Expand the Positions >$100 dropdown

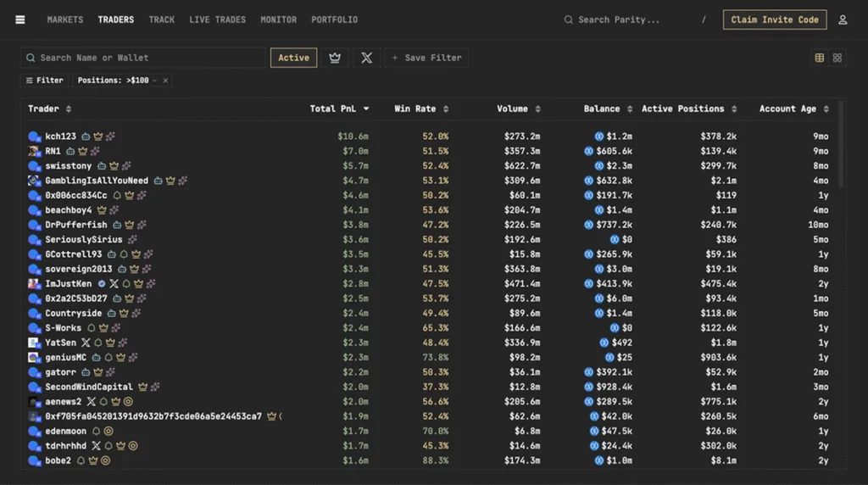(154, 81)
